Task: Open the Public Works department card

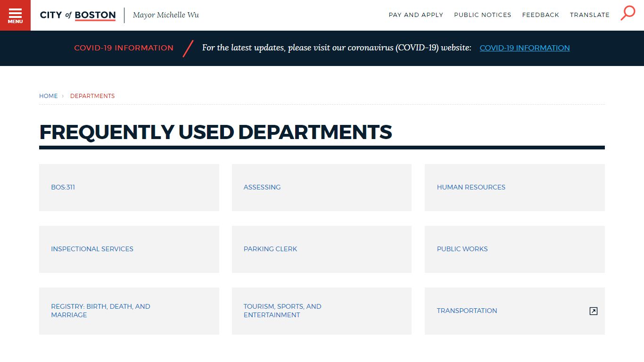Action: 515,249
